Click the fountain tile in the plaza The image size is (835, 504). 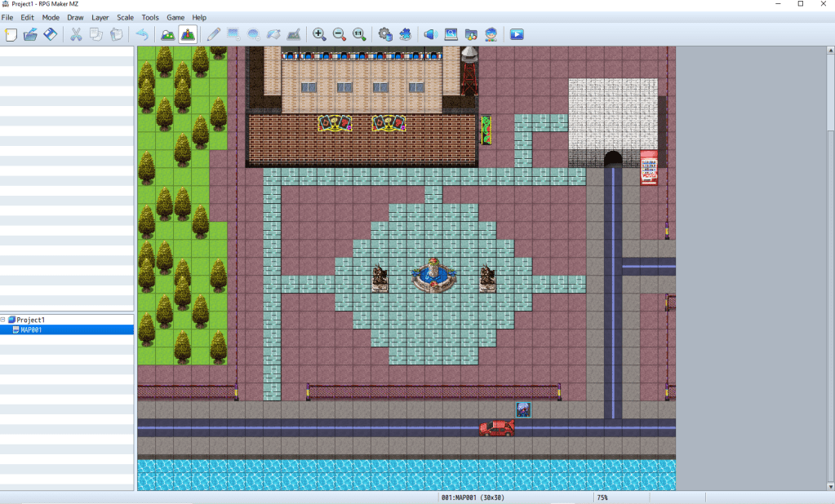(x=433, y=276)
